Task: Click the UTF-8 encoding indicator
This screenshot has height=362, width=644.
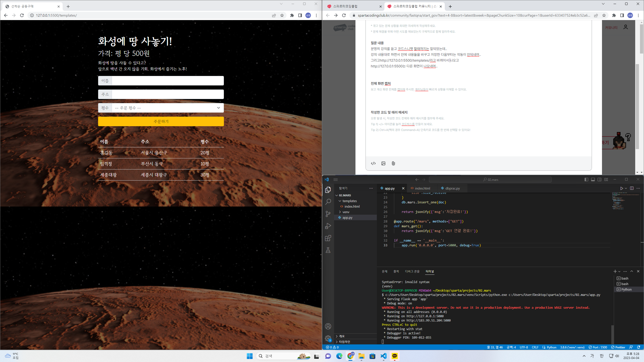Action: click(x=524, y=347)
